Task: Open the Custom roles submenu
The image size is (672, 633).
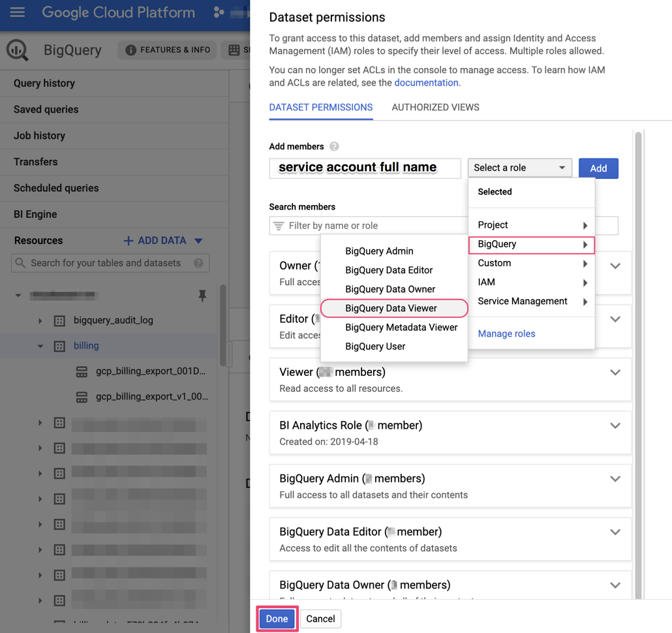Action: tap(532, 263)
